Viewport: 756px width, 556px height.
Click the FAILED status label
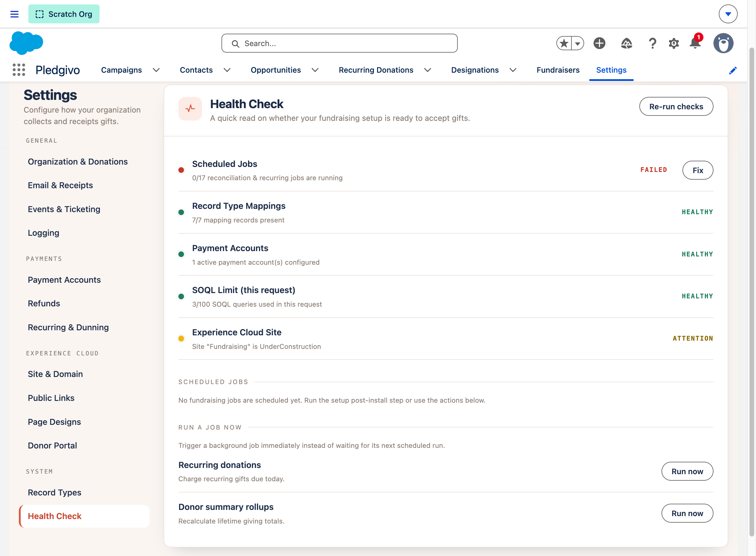tap(654, 170)
